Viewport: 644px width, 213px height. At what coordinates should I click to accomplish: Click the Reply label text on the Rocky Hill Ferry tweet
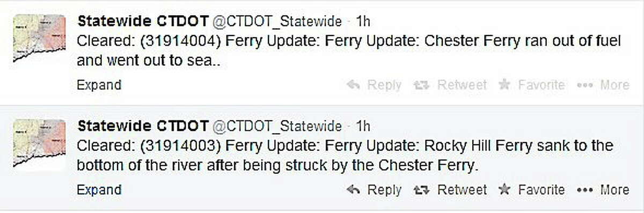tap(384, 190)
